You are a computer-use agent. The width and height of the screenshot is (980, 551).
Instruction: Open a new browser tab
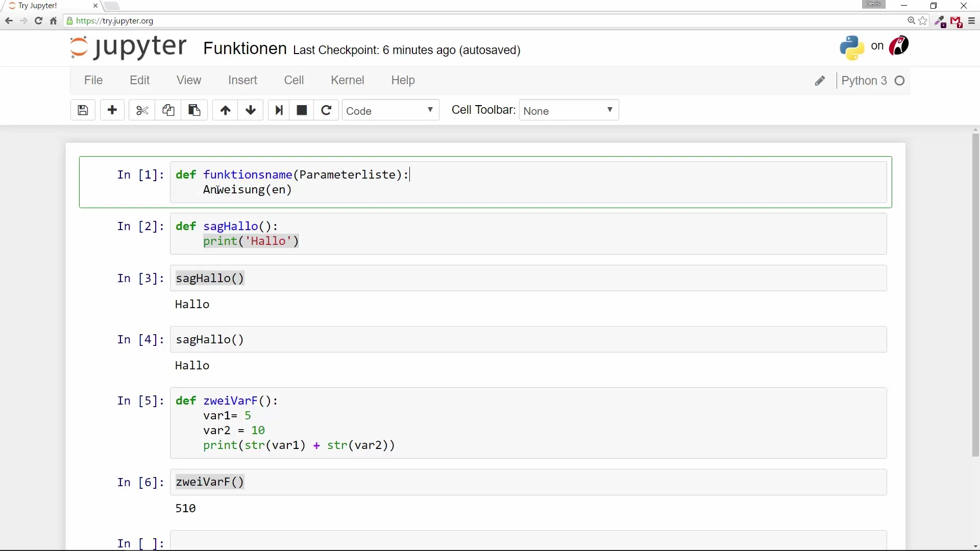pos(111,6)
